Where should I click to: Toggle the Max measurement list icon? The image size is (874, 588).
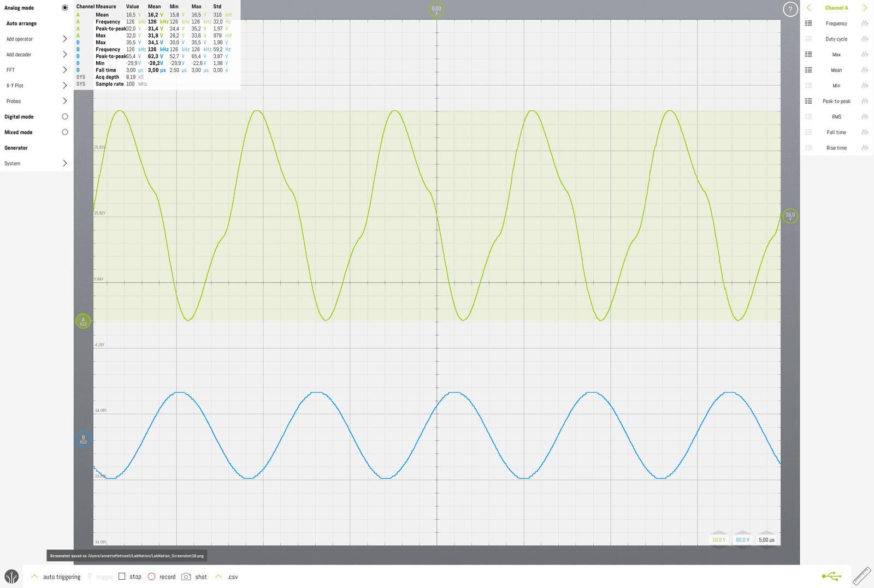808,55
